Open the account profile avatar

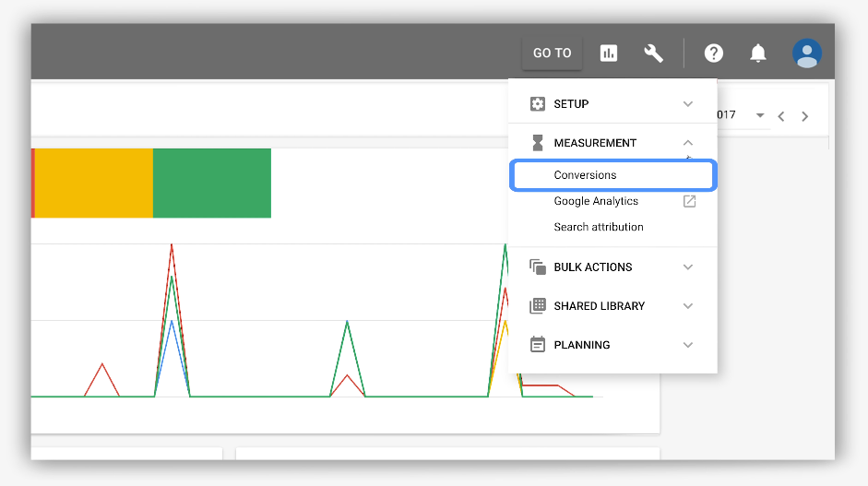806,53
